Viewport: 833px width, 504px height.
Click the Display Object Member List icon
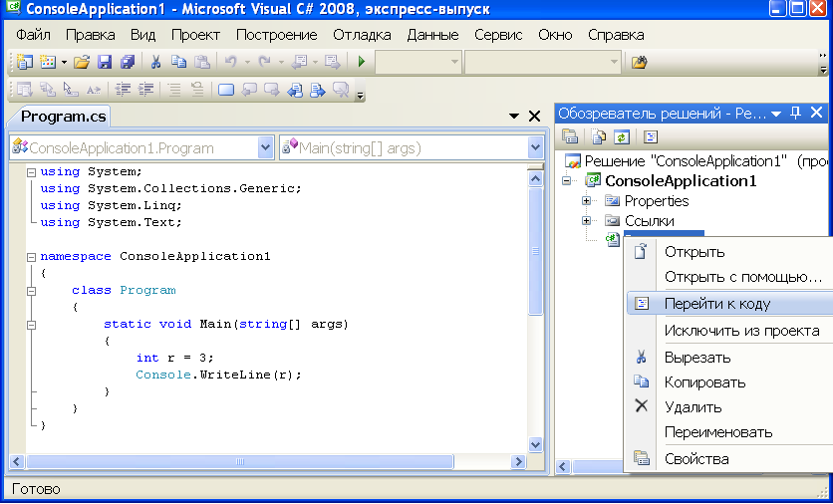click(x=25, y=90)
